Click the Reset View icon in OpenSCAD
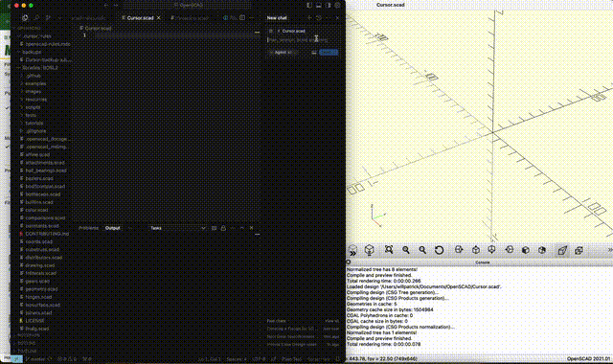This screenshot has width=613, height=364. click(439, 250)
